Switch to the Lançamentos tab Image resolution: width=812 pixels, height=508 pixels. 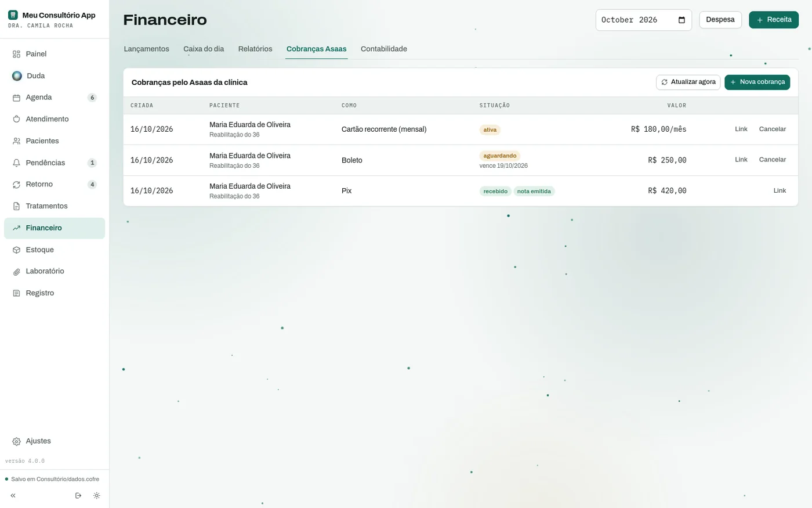coord(147,49)
